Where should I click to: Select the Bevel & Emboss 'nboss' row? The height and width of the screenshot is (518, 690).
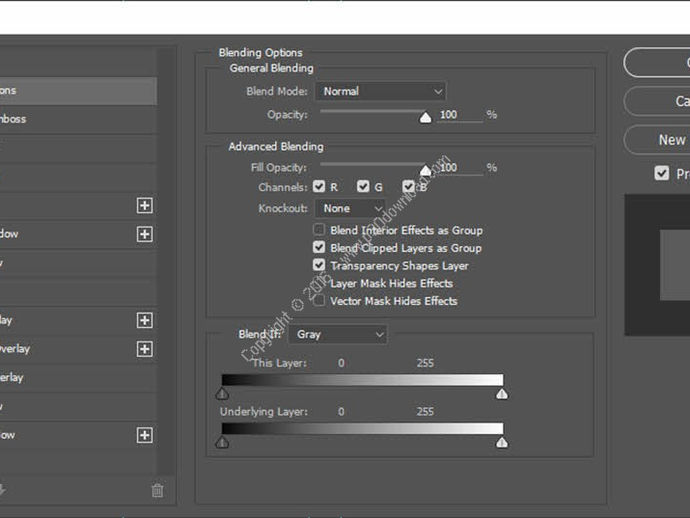point(78,119)
